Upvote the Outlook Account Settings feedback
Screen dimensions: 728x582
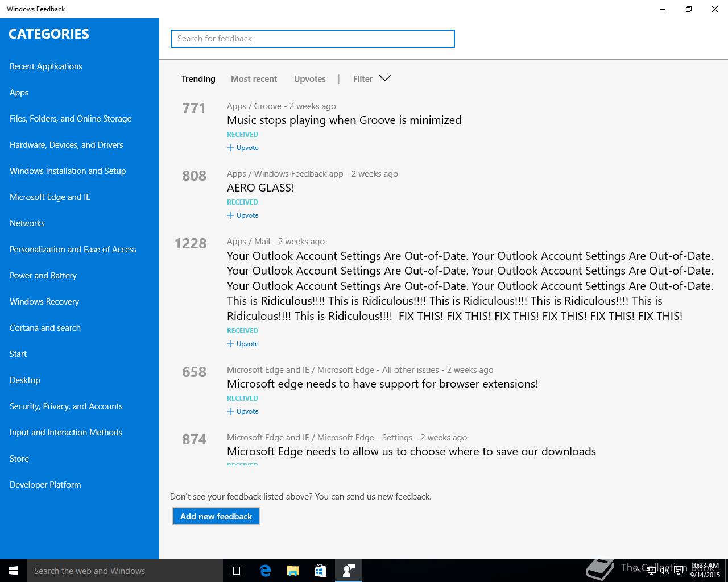coord(243,344)
